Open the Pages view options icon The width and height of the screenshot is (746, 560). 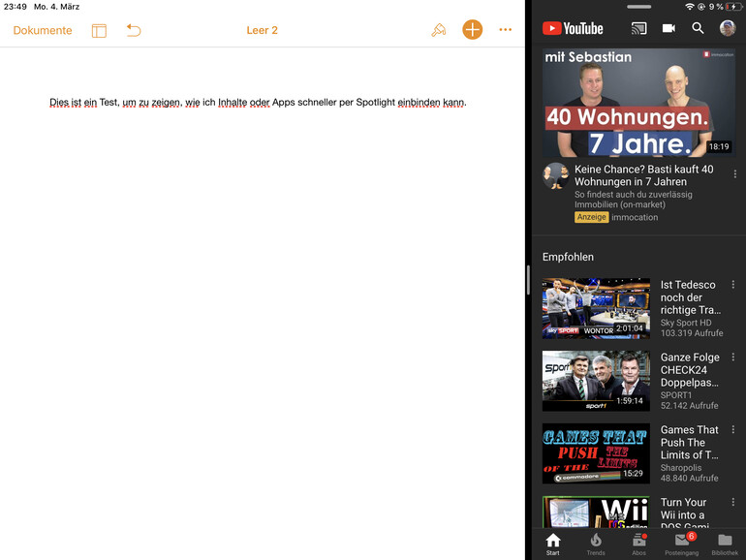tap(99, 30)
